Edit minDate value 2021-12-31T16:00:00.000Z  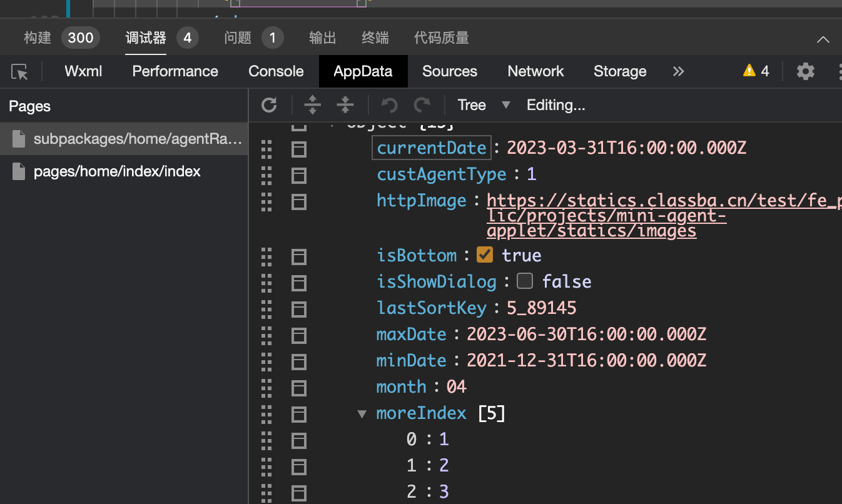pos(586,361)
